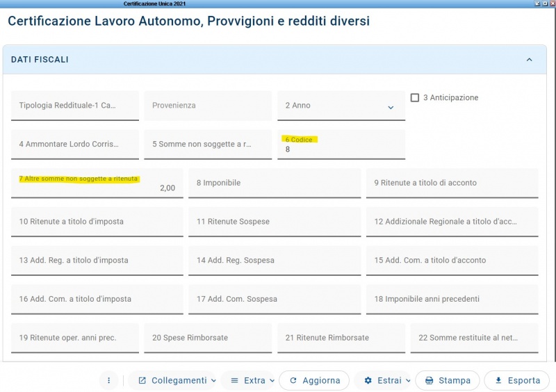
Task: Click the 5 Somme non soggette field
Action: click(x=208, y=144)
